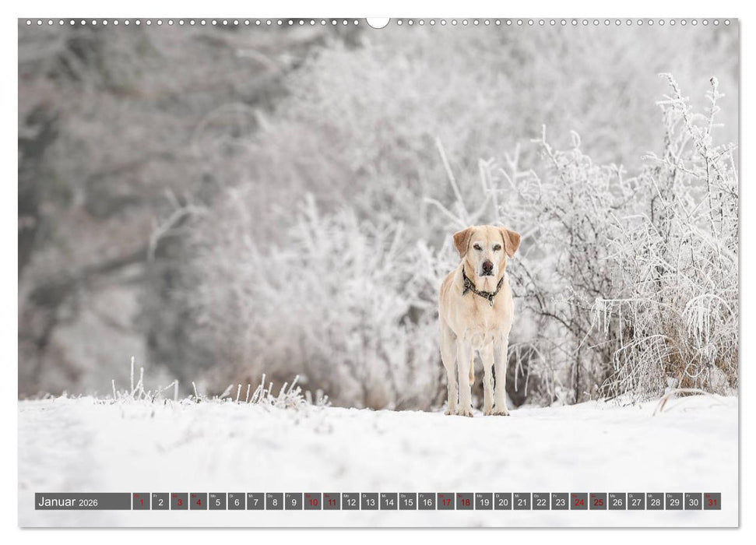Select the date 30 cell
Viewport: 756px width, 545px height.
click(x=691, y=502)
